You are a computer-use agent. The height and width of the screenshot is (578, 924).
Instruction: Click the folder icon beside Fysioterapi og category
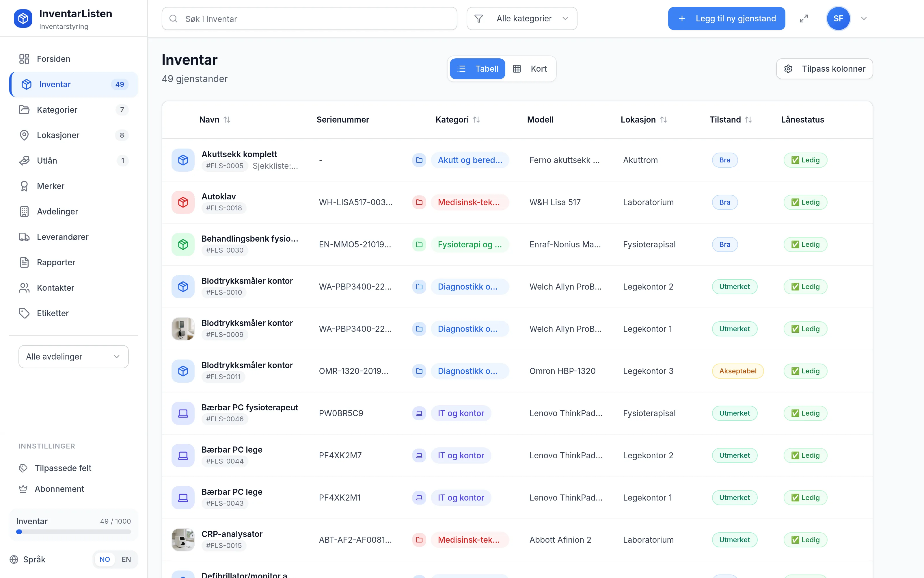(419, 244)
